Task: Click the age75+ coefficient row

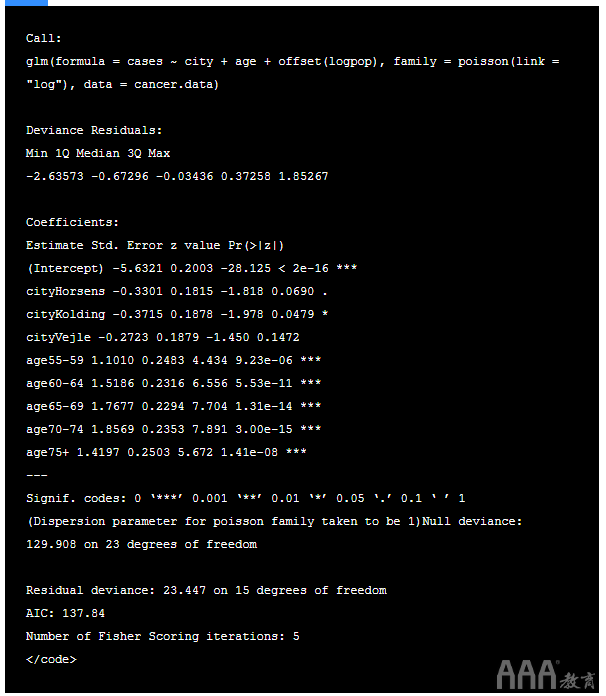Action: tap(166, 453)
